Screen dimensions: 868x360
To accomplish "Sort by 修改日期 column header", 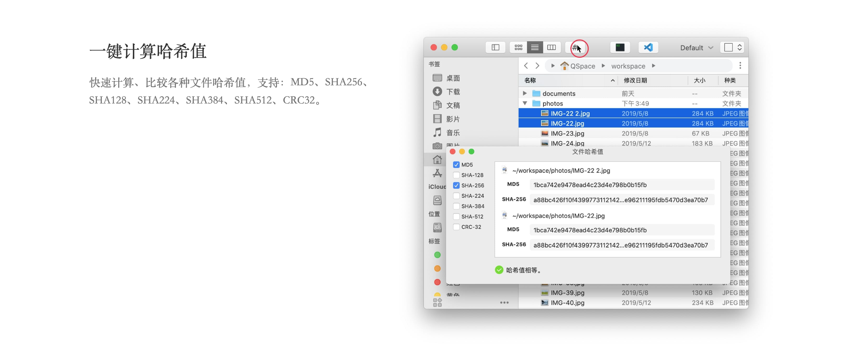I will pyautogui.click(x=635, y=80).
